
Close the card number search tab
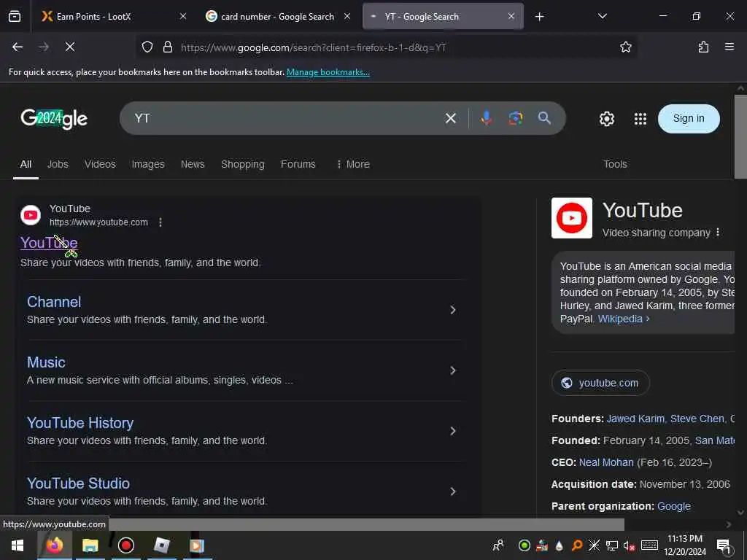click(347, 16)
